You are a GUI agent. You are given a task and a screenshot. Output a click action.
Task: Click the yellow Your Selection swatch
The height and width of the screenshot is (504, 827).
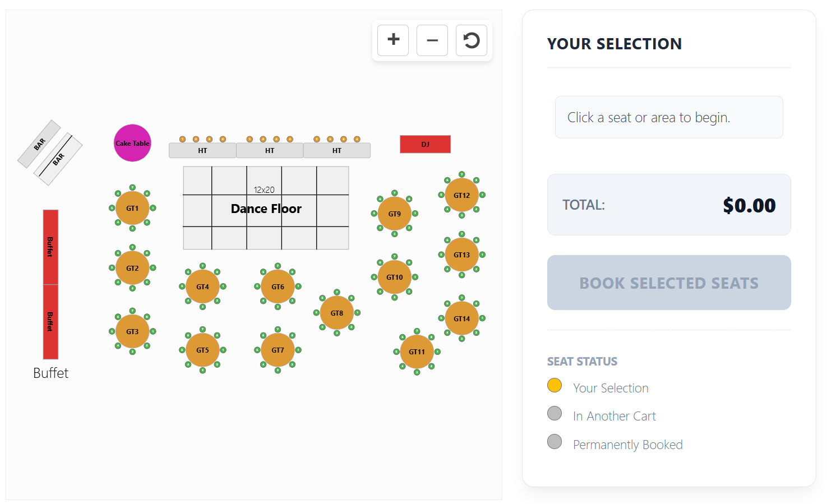pos(555,386)
